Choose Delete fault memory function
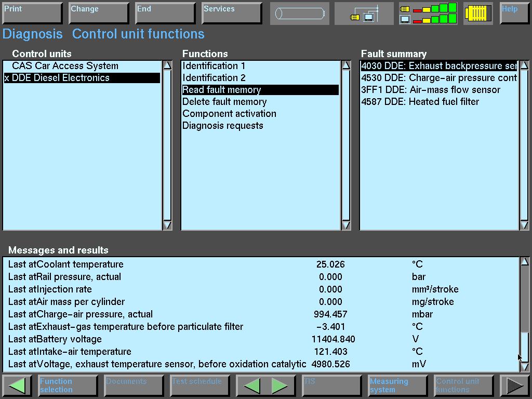532x399 pixels. pyautogui.click(x=224, y=102)
